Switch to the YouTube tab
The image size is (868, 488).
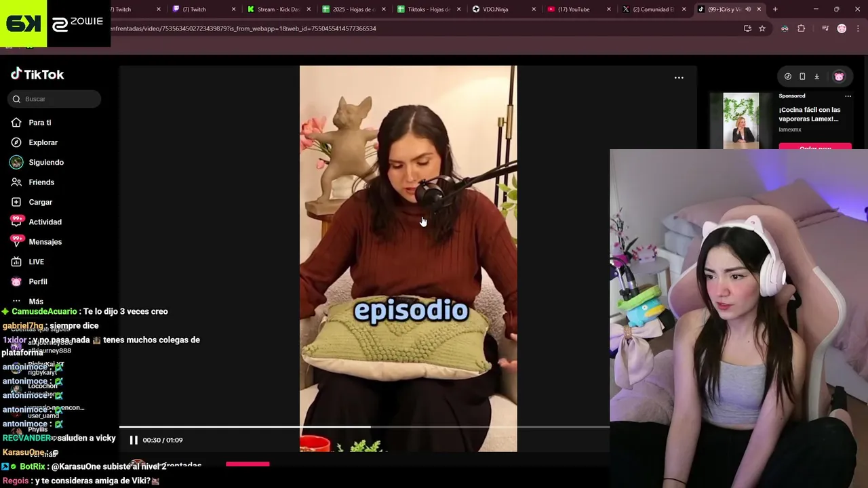[578, 9]
